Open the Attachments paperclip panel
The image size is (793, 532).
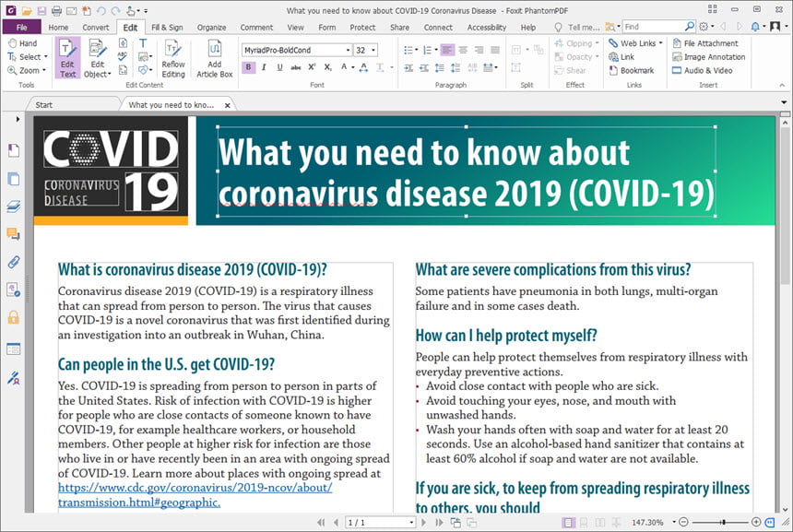click(14, 262)
